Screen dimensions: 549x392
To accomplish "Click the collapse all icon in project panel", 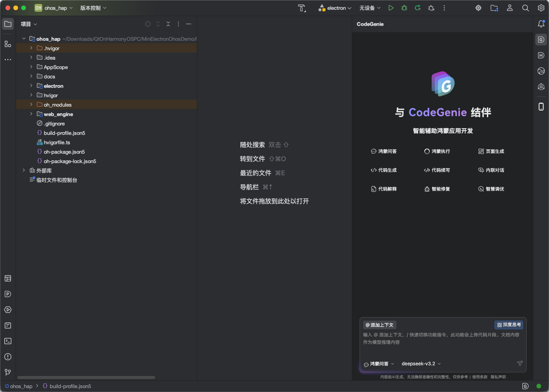I will 168,24.
